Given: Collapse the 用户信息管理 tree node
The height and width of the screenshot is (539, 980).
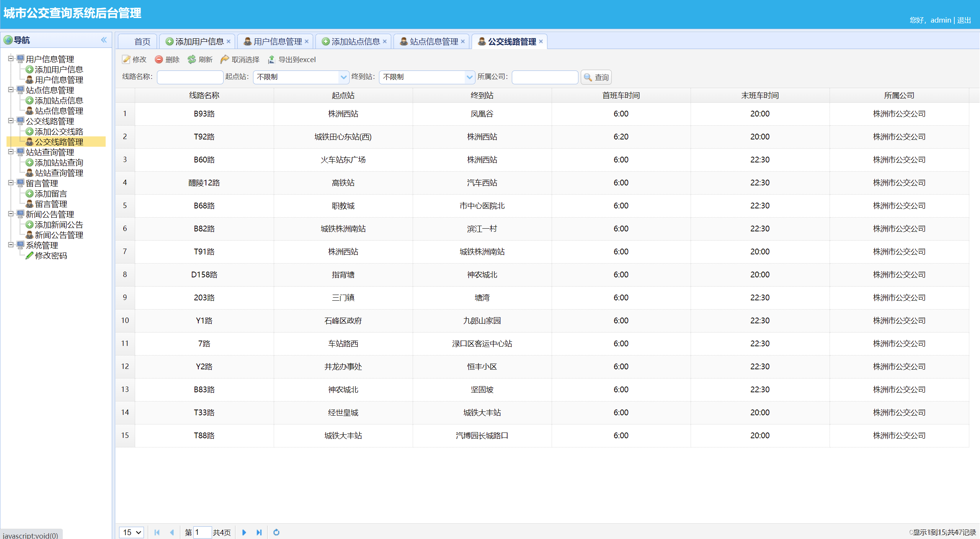Looking at the screenshot, I should coord(11,59).
